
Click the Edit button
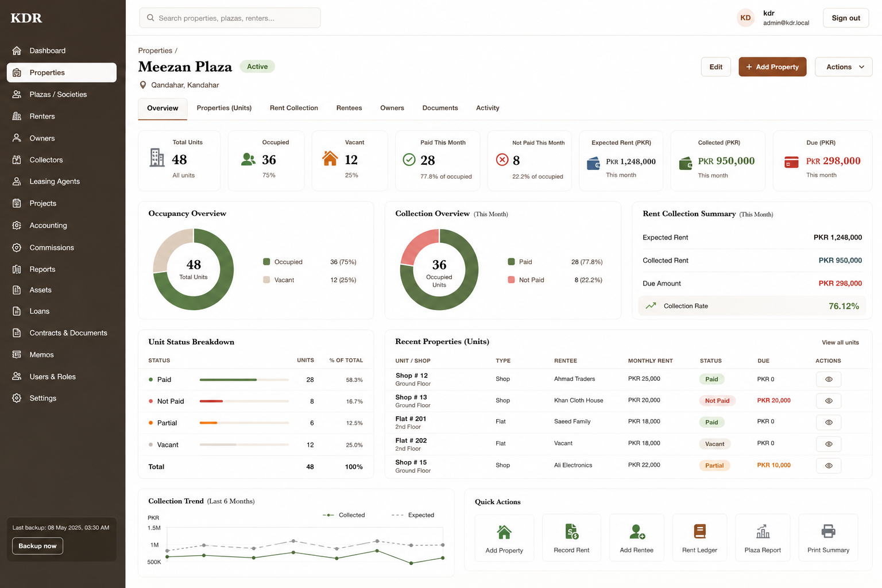(x=716, y=67)
